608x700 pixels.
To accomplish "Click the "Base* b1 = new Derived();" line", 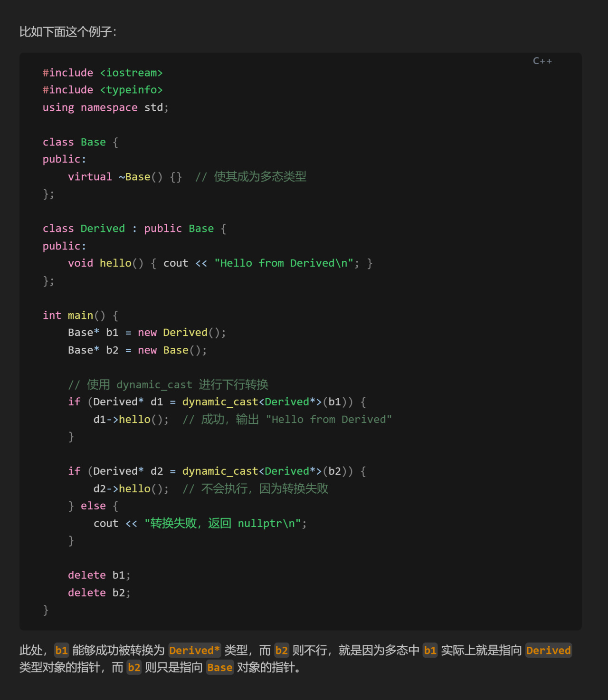I will (147, 333).
